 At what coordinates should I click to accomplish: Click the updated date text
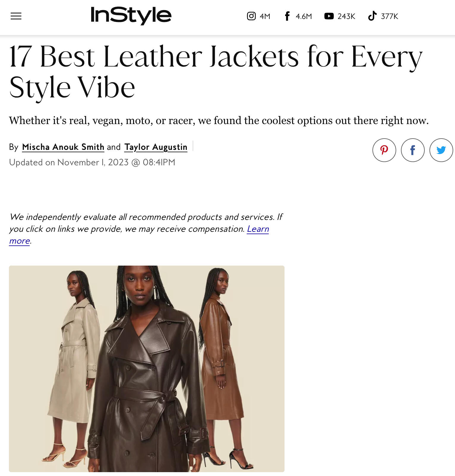point(92,162)
